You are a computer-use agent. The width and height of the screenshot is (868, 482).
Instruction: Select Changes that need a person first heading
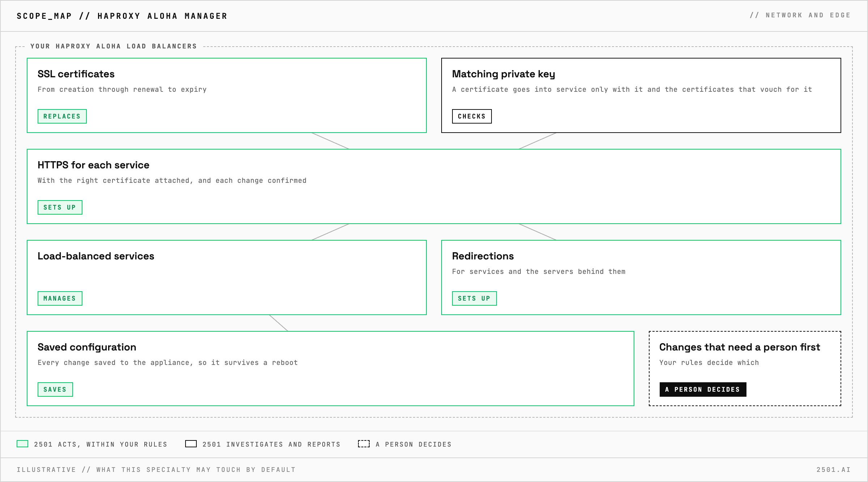pyautogui.click(x=740, y=347)
